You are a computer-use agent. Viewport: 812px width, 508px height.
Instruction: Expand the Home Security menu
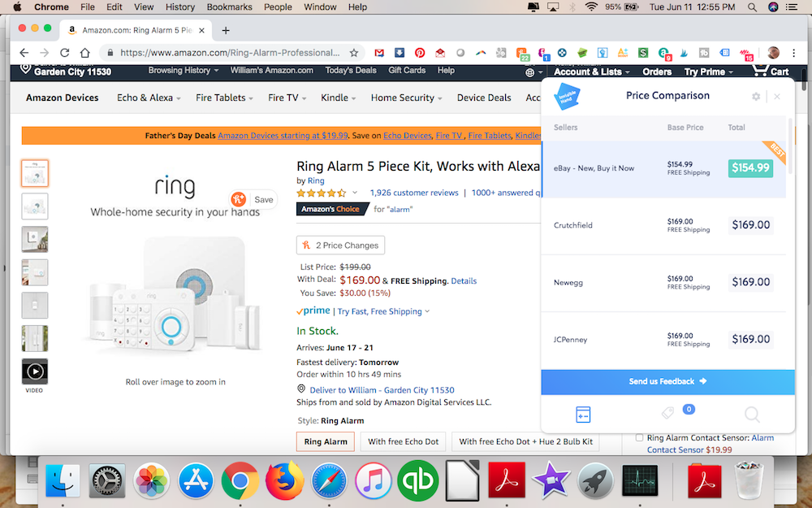point(406,98)
